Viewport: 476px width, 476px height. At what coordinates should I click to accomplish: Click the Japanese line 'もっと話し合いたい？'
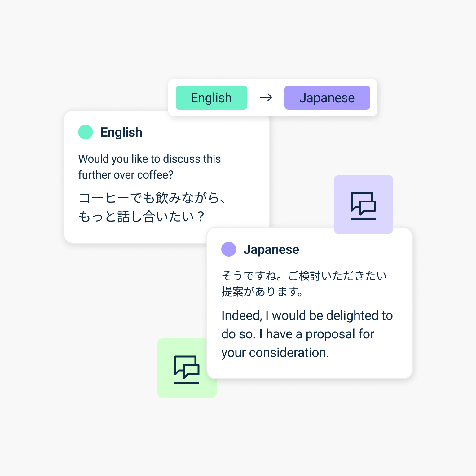pos(141,216)
